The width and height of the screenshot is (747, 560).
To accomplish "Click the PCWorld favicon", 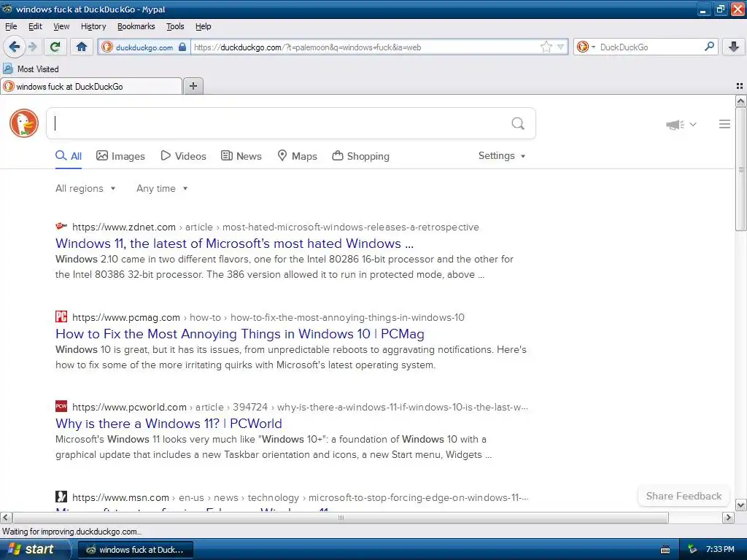I will (x=61, y=406).
